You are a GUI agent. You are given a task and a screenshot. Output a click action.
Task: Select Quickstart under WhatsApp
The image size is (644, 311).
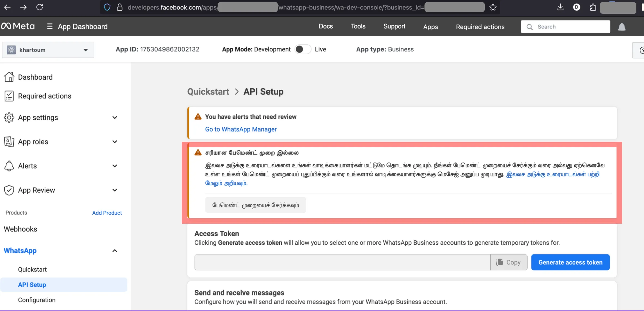point(32,269)
